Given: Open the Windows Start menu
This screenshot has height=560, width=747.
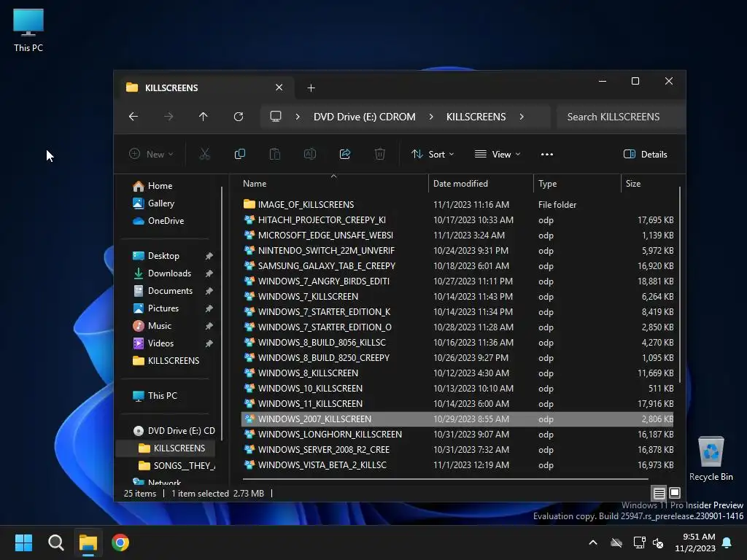Looking at the screenshot, I should coord(23,542).
